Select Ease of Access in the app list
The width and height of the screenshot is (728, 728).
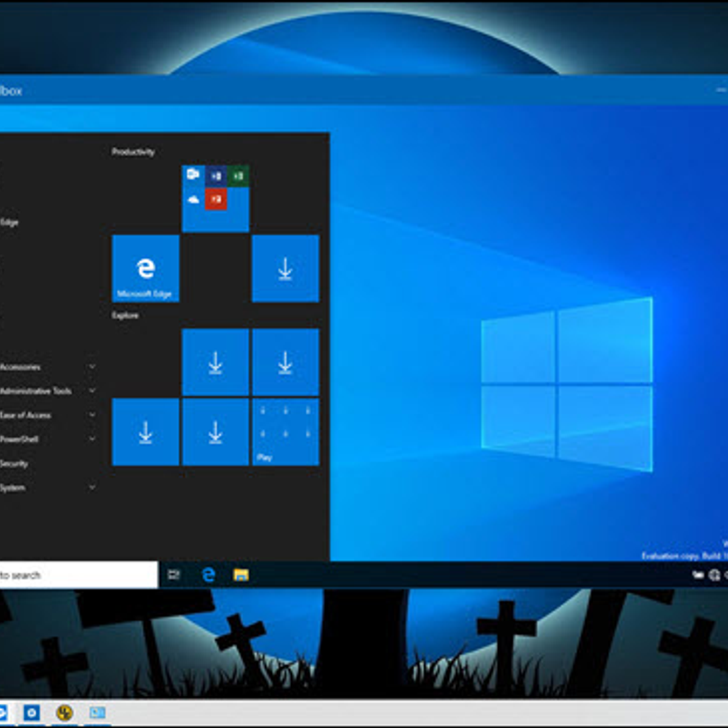tap(25, 416)
